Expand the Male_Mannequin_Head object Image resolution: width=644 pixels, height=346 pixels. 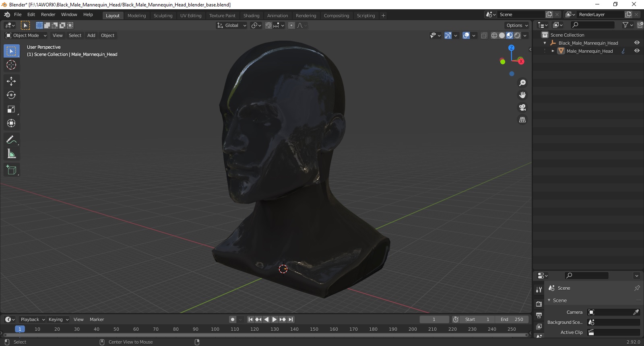point(553,51)
